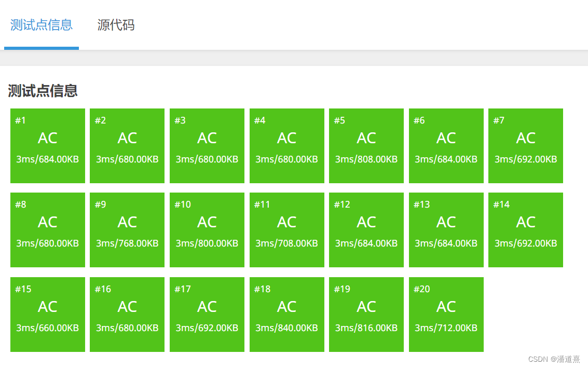The height and width of the screenshot is (368, 588).
Task: Select test case #15 with 660.00KB
Action: pos(48,315)
